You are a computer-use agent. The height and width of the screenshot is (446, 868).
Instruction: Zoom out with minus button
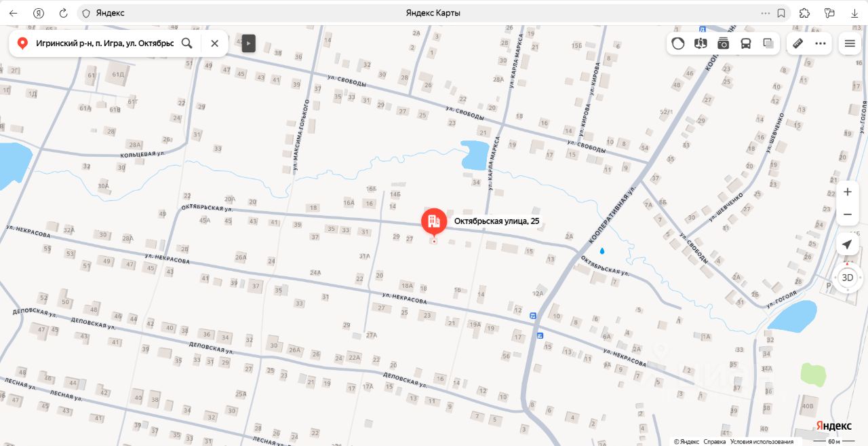(x=848, y=215)
